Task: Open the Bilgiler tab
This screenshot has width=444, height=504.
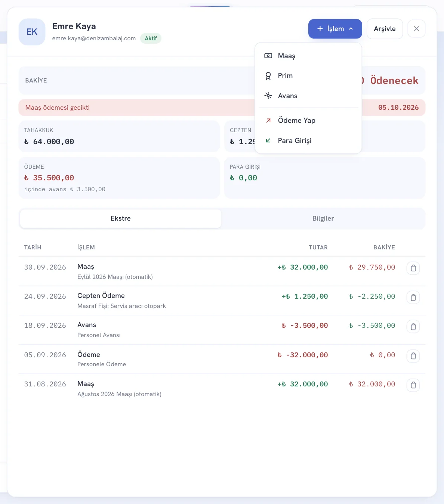Action: pos(323,218)
